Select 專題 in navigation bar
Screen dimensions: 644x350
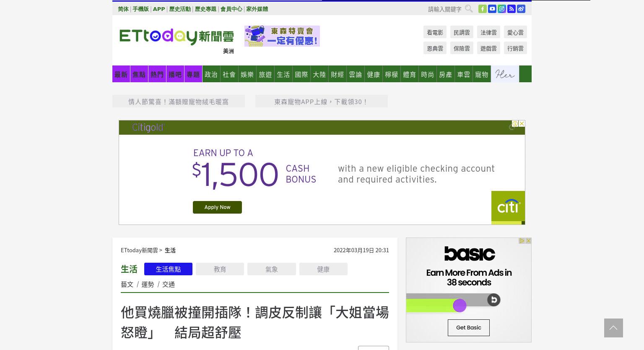click(193, 74)
